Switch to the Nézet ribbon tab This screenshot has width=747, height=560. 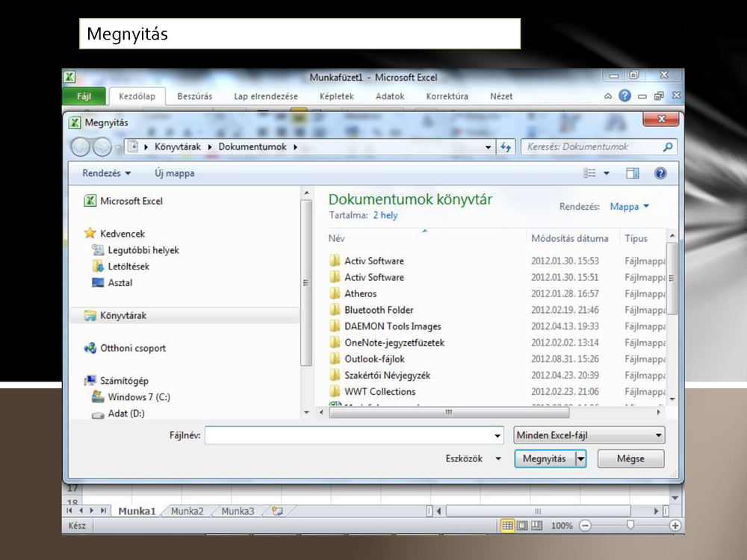point(502,96)
